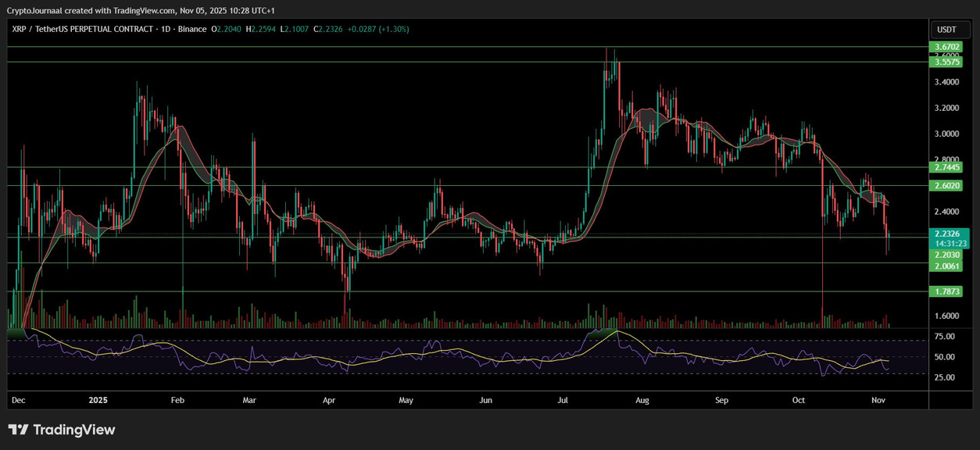The height and width of the screenshot is (450, 980).
Task: Click the current price label 2.2326
Action: 946,233
